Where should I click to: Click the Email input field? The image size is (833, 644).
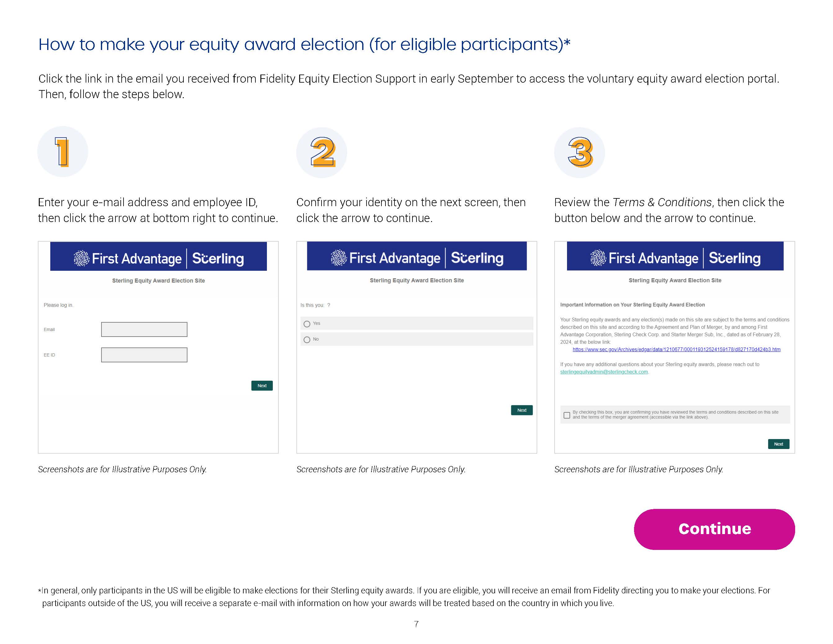(144, 329)
